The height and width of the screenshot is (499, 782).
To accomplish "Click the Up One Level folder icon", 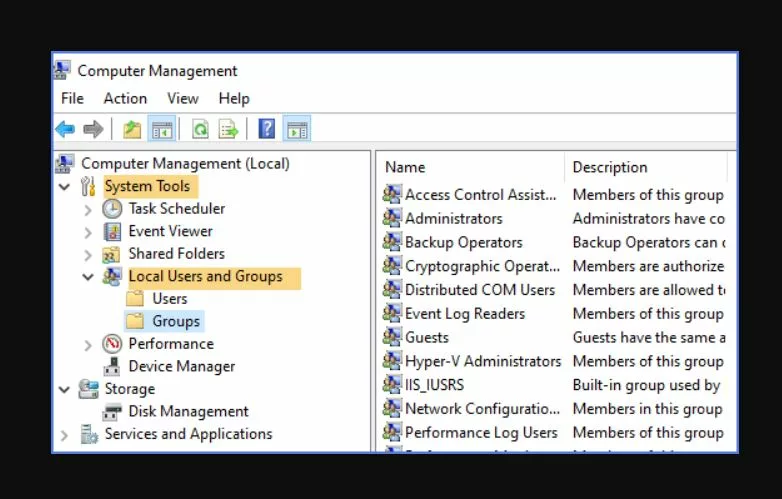I will tap(132, 130).
